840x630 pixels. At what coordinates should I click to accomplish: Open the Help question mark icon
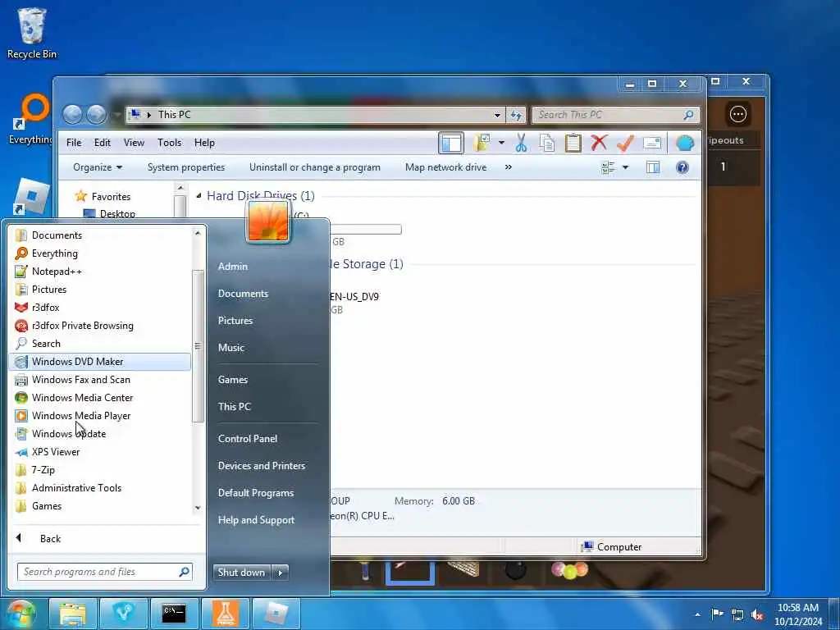tap(682, 167)
